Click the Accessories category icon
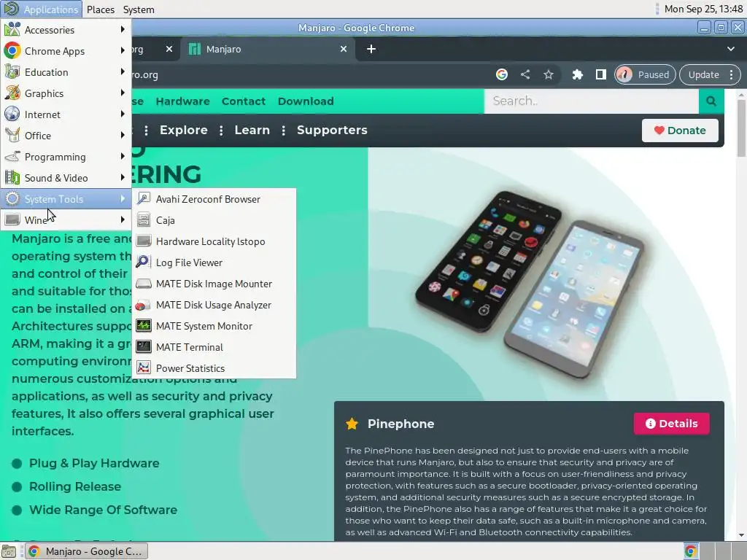 point(12,29)
